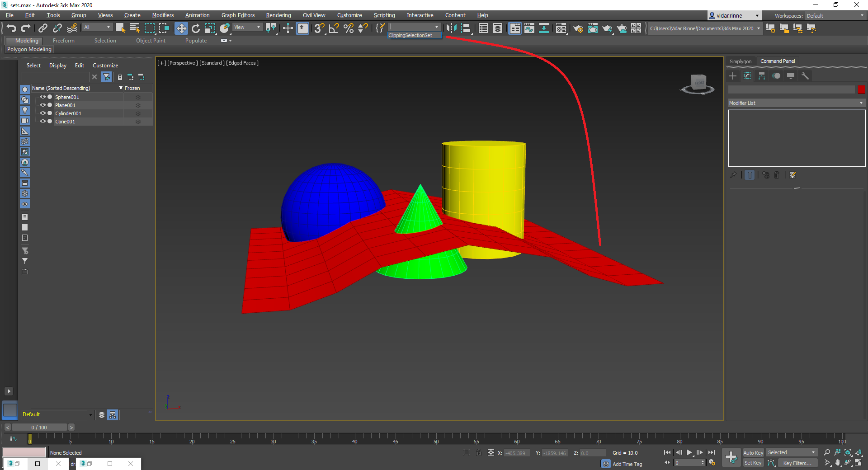The image size is (868, 470).
Task: Click the Undo arrow icon
Action: click(x=11, y=28)
